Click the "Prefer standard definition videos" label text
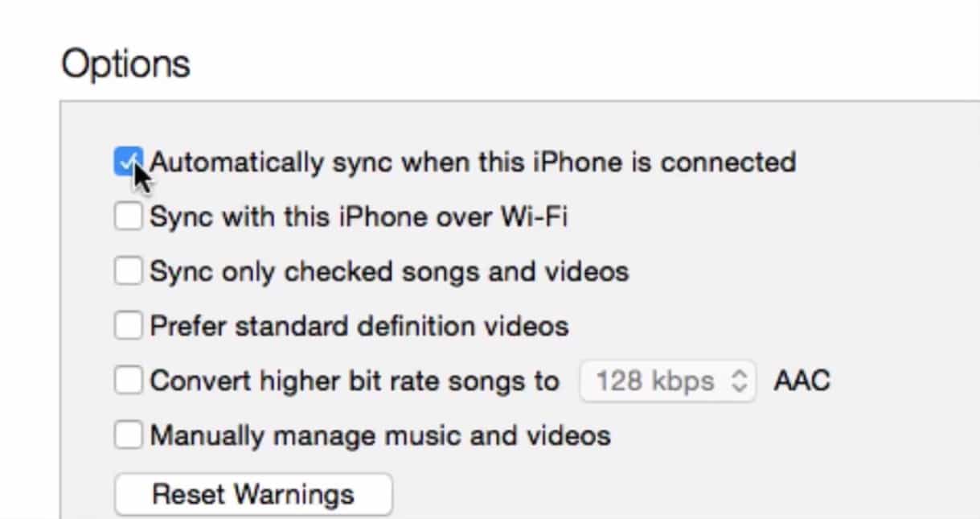Screen dimensions: 980x519 (359, 327)
